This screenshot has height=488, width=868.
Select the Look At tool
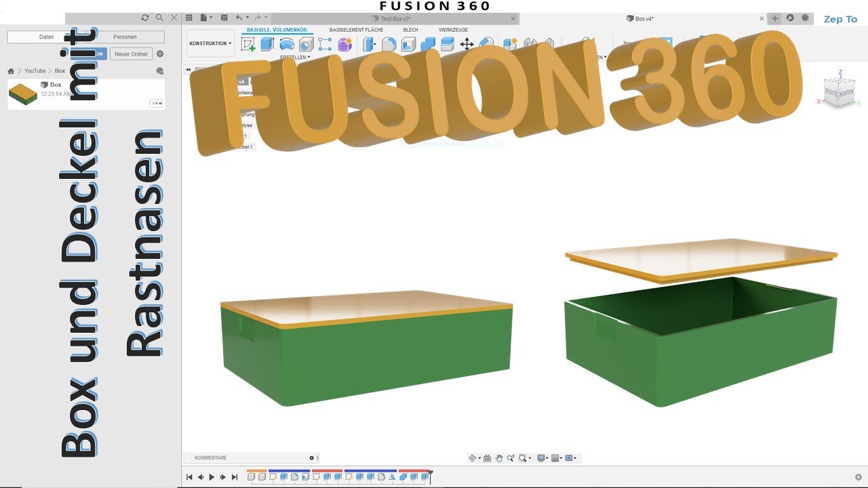click(x=487, y=458)
